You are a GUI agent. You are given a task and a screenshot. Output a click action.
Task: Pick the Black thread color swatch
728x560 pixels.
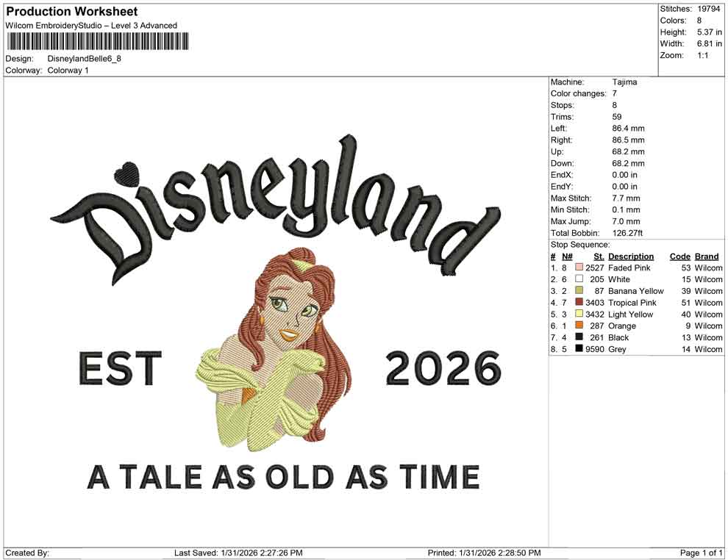click(x=579, y=337)
